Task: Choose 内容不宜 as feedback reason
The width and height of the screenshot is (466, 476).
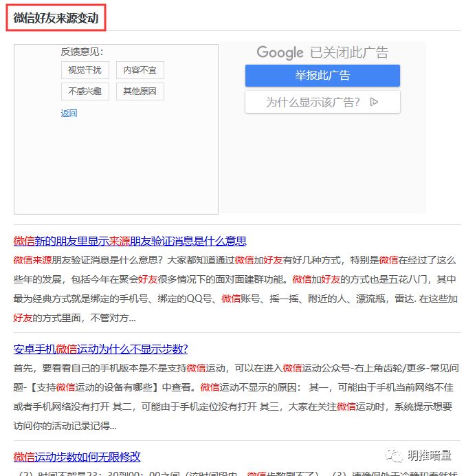Action: pos(140,70)
